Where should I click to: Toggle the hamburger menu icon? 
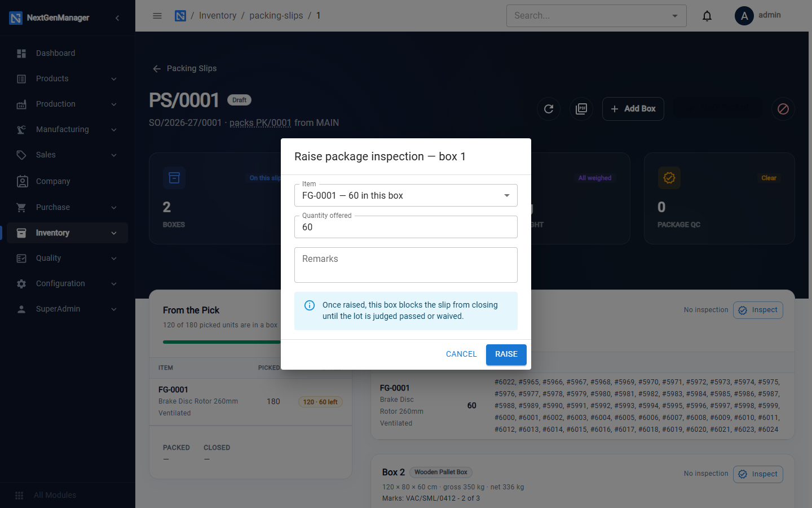click(x=157, y=16)
